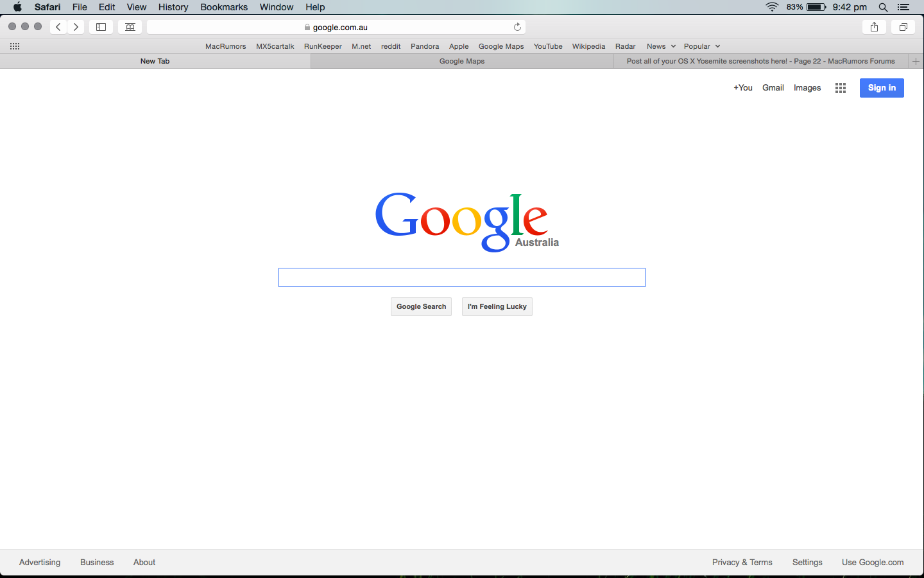The height and width of the screenshot is (578, 924).
Task: Click the Google Australia logo
Action: [466, 222]
